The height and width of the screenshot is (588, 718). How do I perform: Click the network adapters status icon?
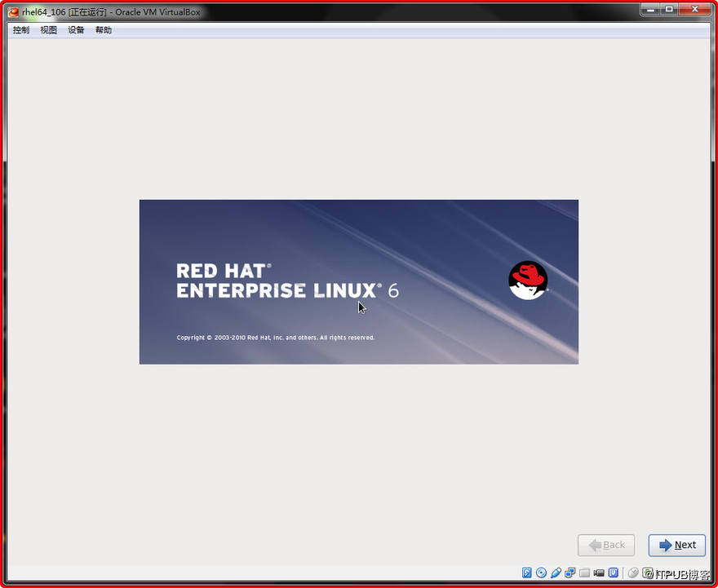(x=570, y=573)
